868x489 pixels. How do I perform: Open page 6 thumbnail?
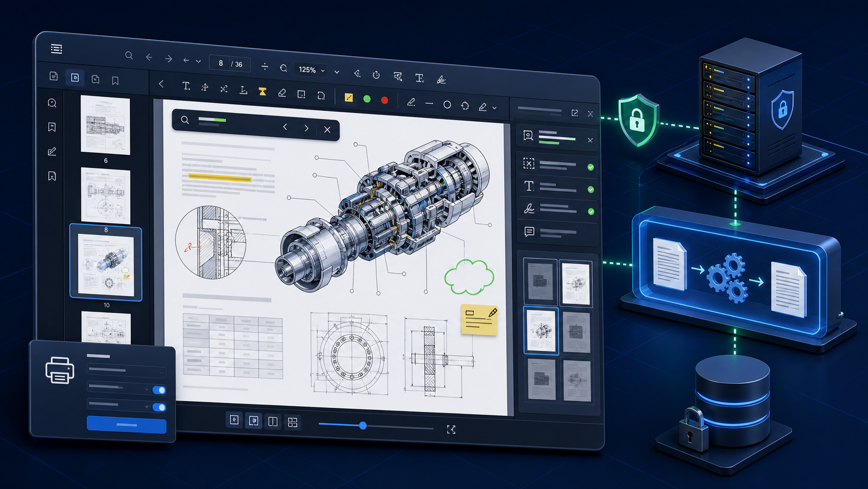pos(105,125)
